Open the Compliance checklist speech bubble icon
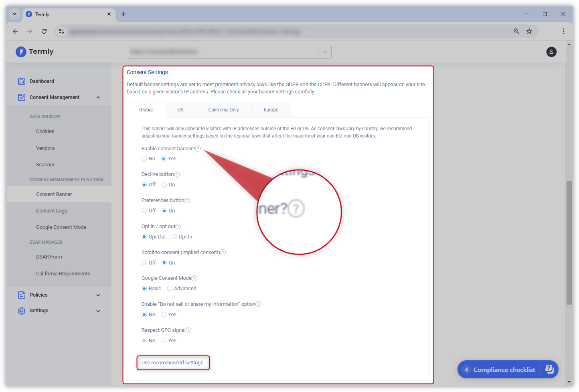Viewport: 579px width, 392px height. (549, 370)
